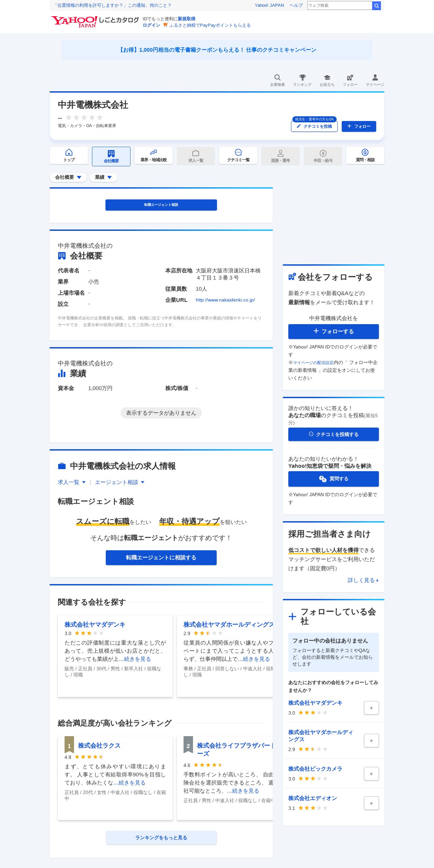Open the マイページの配信設定 link
Viewport: 434px width, 868px height.
pos(313,362)
